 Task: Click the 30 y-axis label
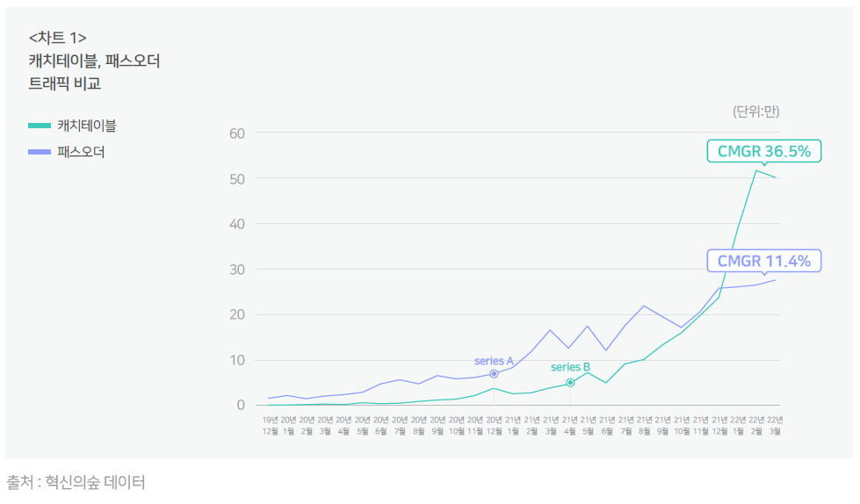click(x=237, y=270)
